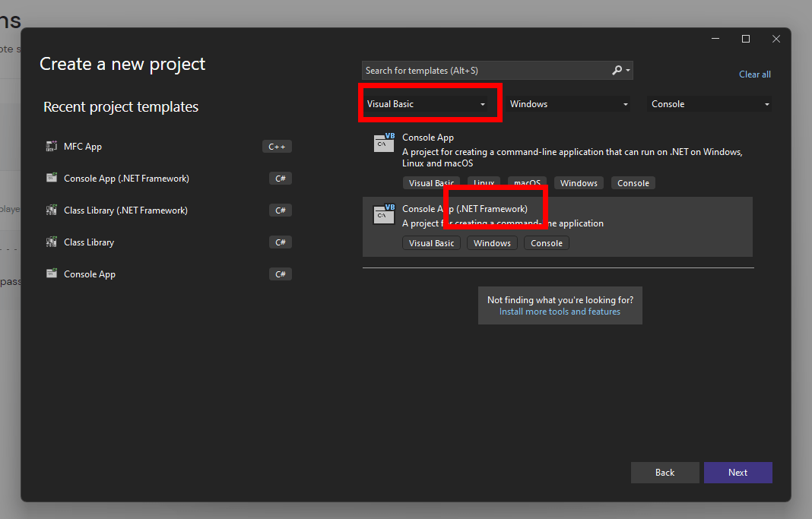Click the Next button

coord(738,473)
